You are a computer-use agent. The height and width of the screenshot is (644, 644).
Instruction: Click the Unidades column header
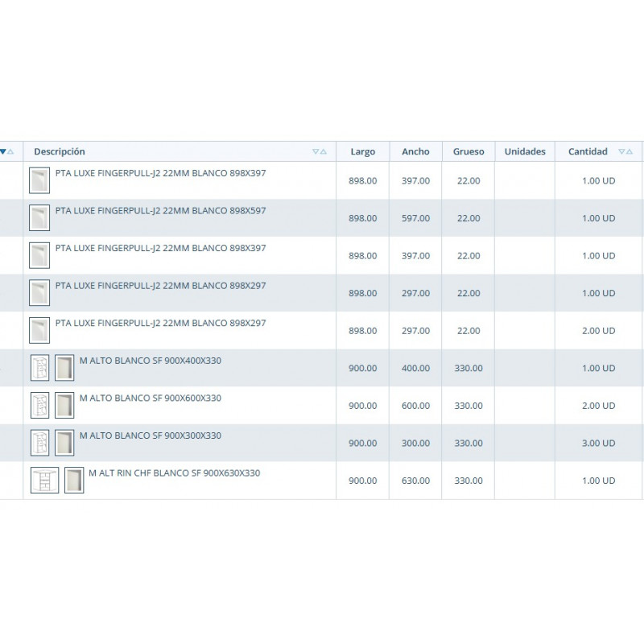coord(525,151)
